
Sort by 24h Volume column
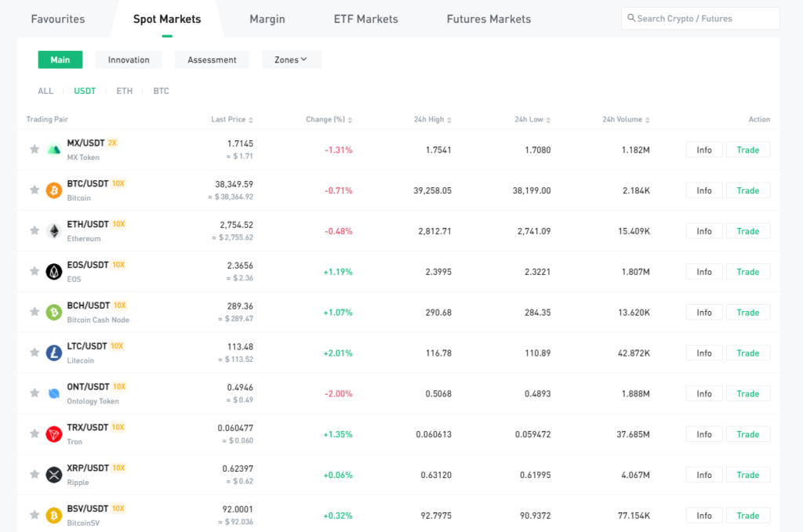pos(626,119)
